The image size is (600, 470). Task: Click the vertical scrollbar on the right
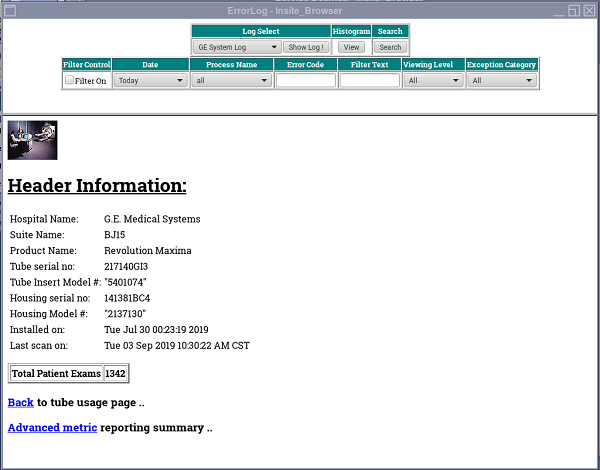(x=595, y=290)
